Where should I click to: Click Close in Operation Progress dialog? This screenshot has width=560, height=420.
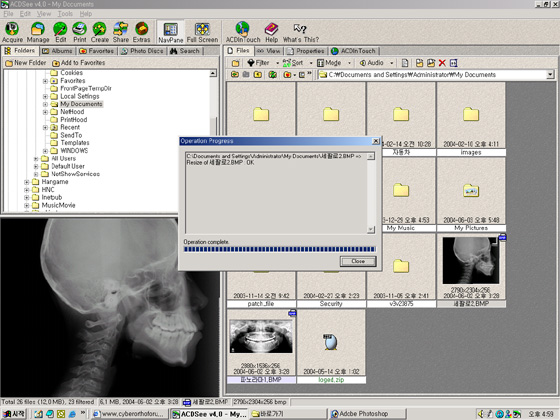point(358,261)
